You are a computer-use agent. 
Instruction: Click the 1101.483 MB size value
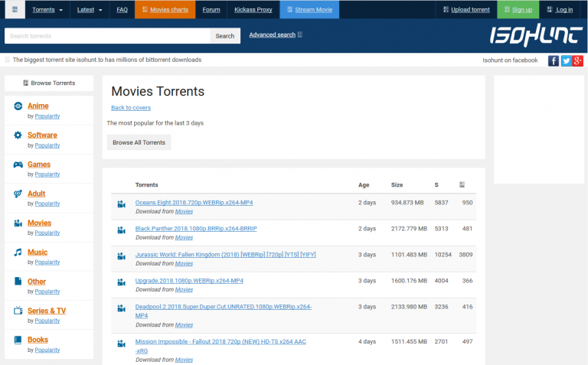409,255
